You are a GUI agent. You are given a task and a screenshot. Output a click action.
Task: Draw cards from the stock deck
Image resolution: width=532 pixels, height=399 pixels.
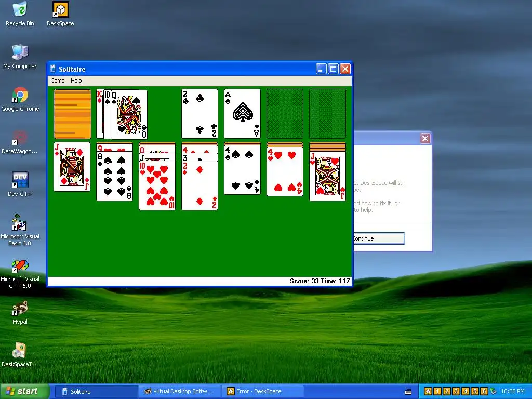pos(72,114)
